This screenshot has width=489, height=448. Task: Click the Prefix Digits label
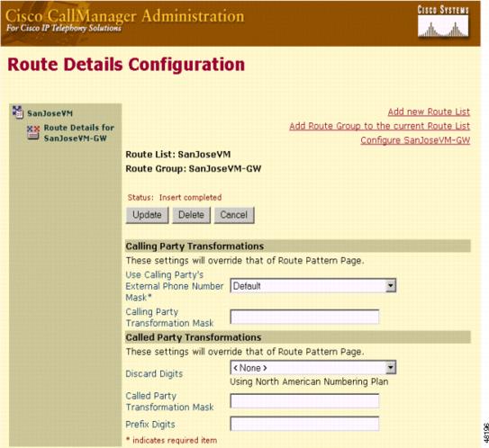[150, 425]
